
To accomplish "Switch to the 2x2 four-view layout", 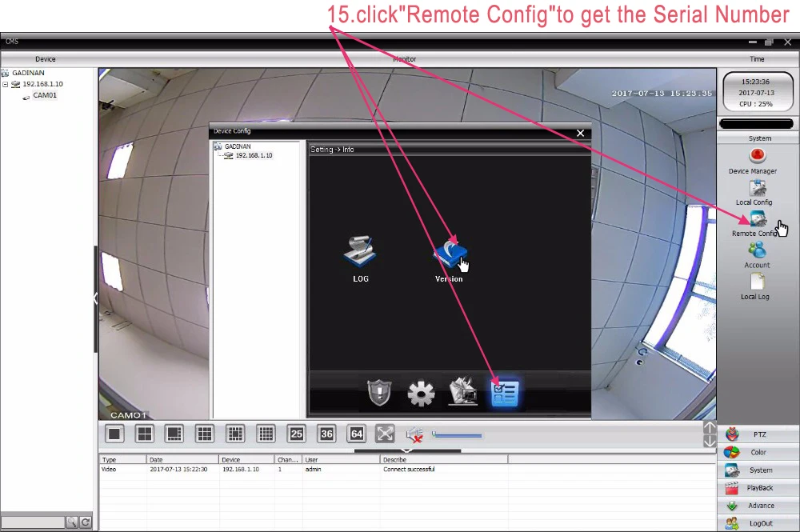I will pos(144,434).
